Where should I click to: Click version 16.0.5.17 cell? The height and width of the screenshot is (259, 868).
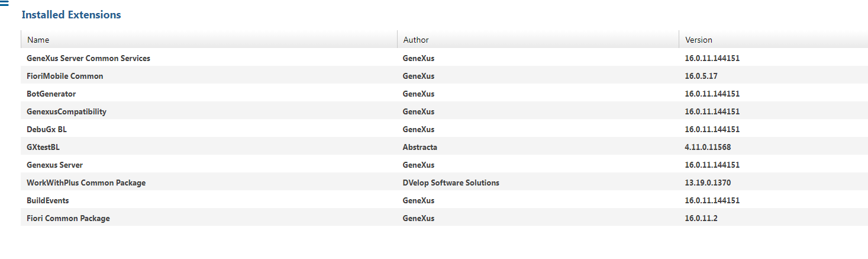pos(701,76)
